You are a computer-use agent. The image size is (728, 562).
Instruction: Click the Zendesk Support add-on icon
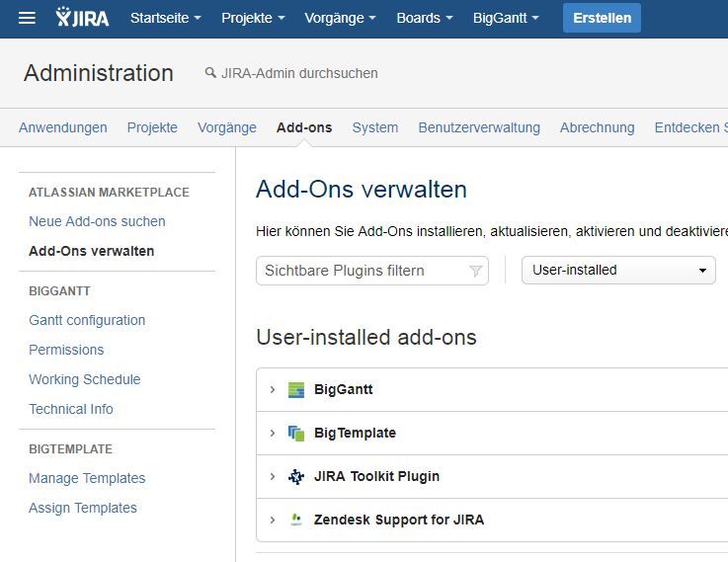point(296,520)
